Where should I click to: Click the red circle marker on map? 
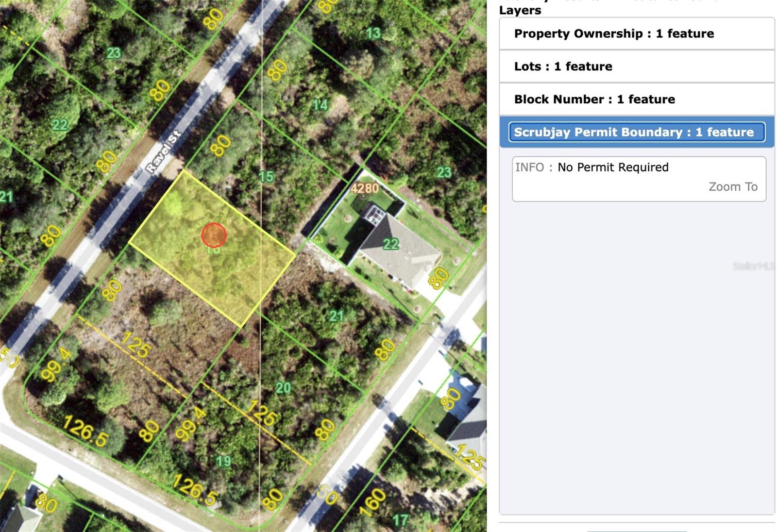pos(214,235)
